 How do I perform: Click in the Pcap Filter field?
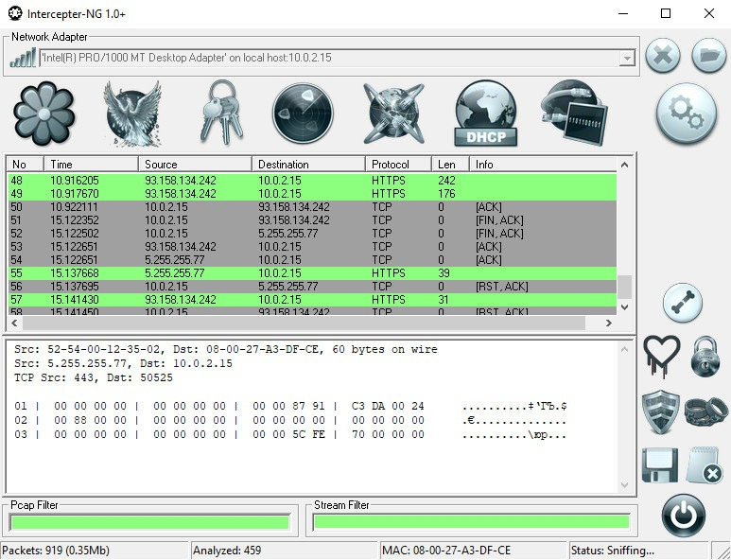pyautogui.click(x=149, y=522)
